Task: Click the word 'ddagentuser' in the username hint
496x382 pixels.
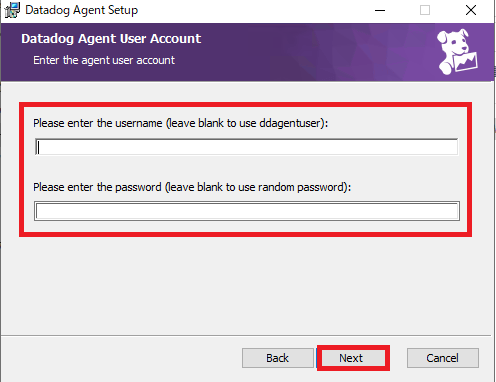Action: tap(289, 123)
